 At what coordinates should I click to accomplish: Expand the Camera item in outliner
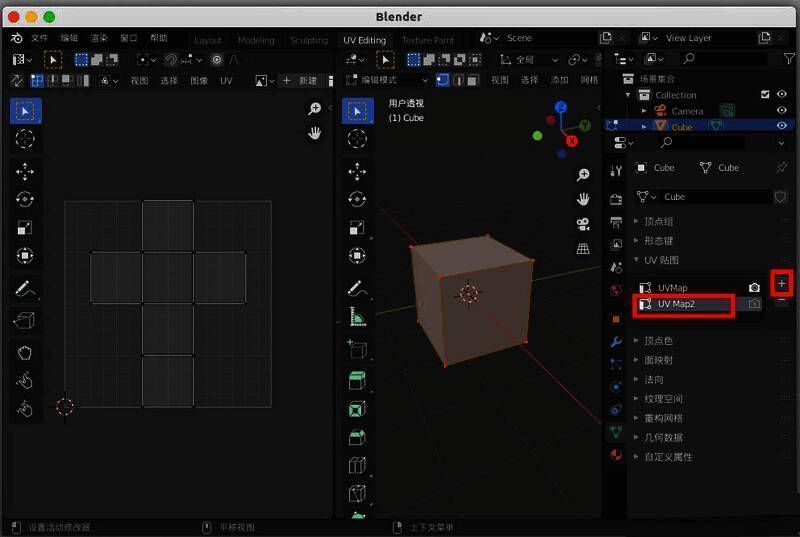tap(644, 111)
